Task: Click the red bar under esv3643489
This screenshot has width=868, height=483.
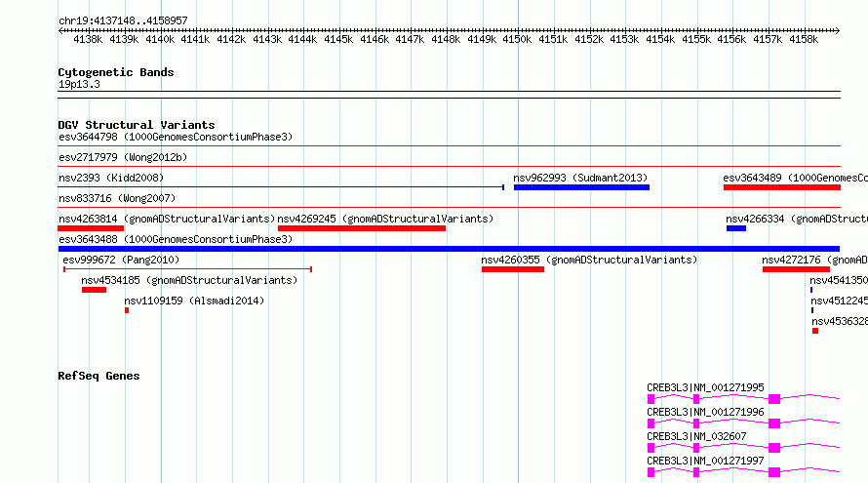Action: pyautogui.click(x=781, y=187)
